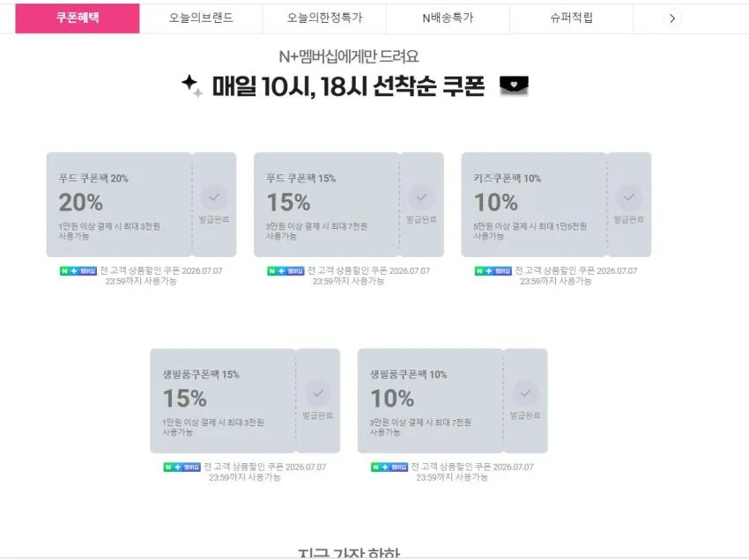This screenshot has width=749, height=560.
Task: Click the 키즈쿠폰팩 10% coupon card body
Action: (x=534, y=205)
